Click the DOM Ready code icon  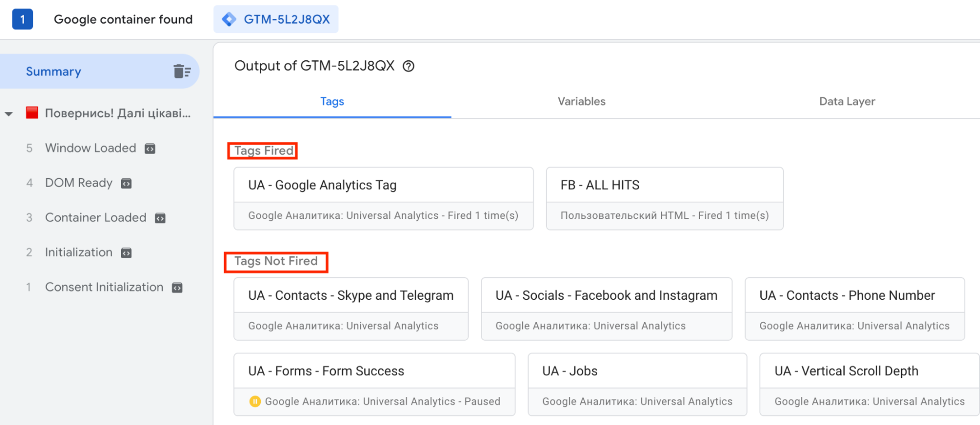[x=126, y=184]
